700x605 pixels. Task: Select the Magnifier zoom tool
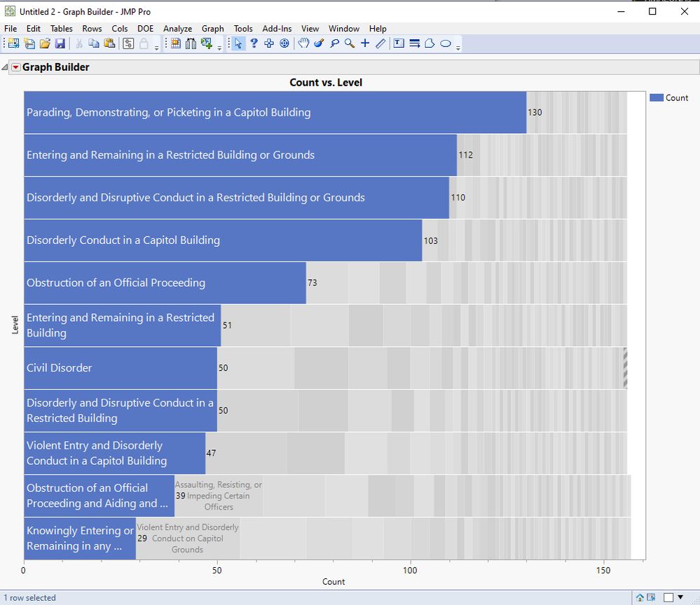350,43
